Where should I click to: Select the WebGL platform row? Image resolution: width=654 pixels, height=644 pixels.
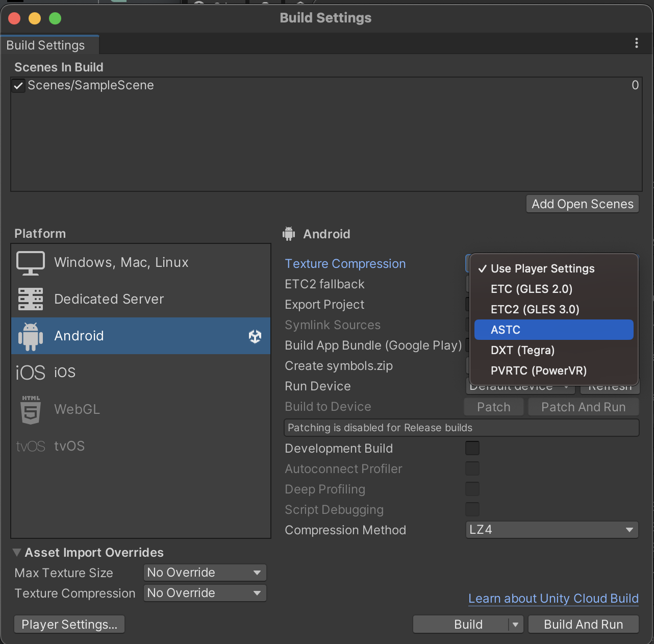(x=141, y=409)
